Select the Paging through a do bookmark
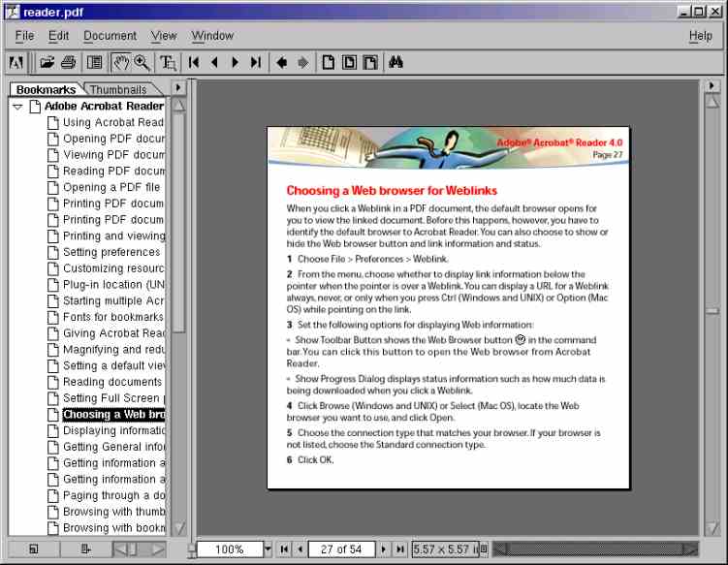The width and height of the screenshot is (728, 565). [113, 495]
